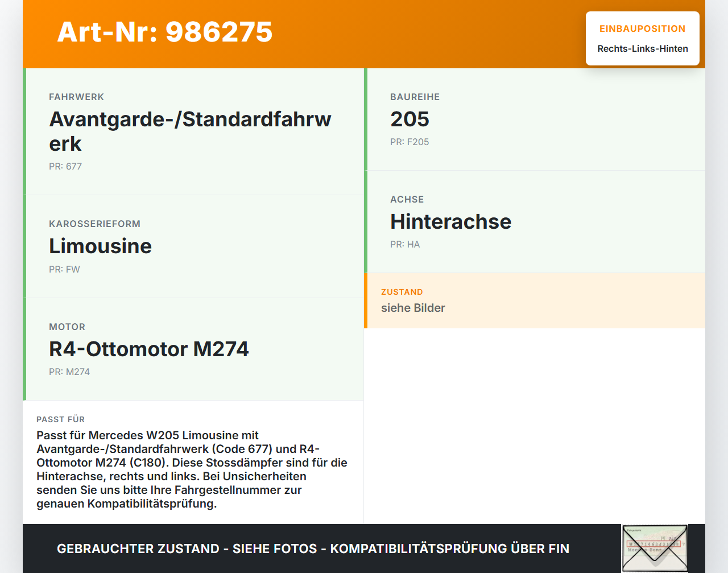Click the highlighted Fahrgestellnummer on the envelope
This screenshot has width=728, height=573.
click(655, 545)
